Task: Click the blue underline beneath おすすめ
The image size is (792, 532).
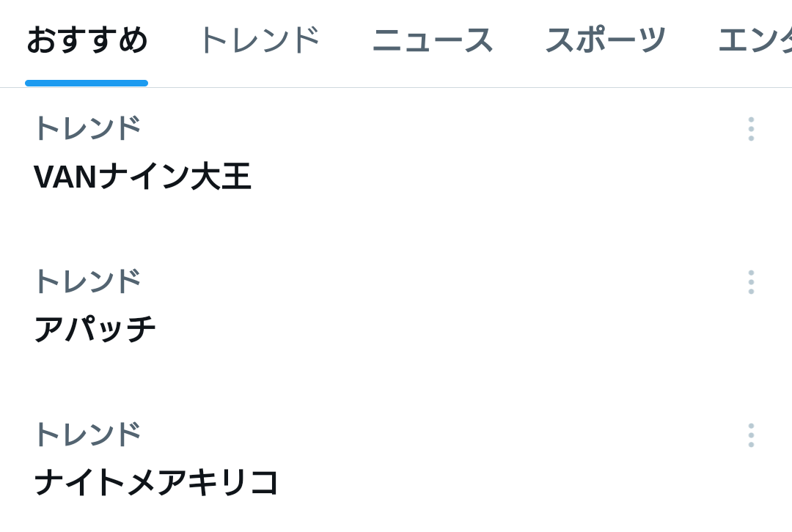Action: 87,84
